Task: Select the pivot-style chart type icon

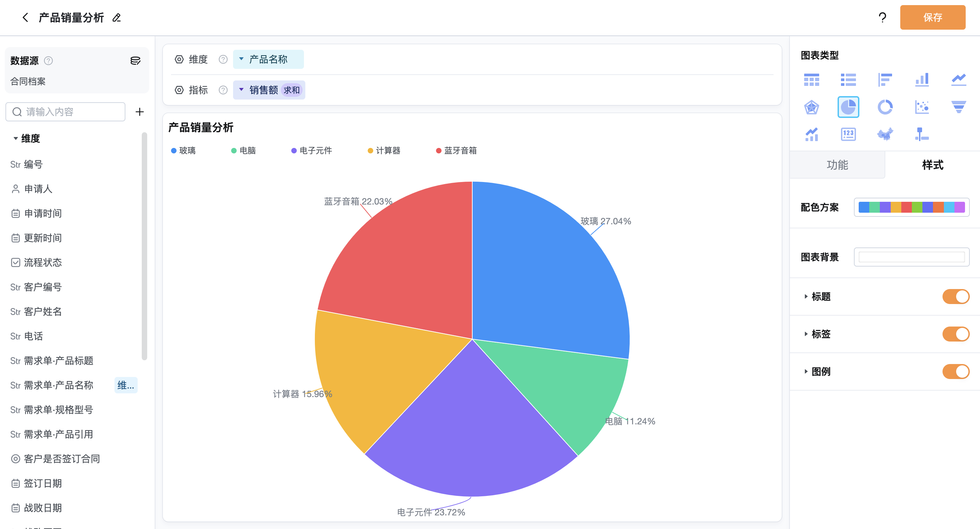Action: [x=922, y=134]
